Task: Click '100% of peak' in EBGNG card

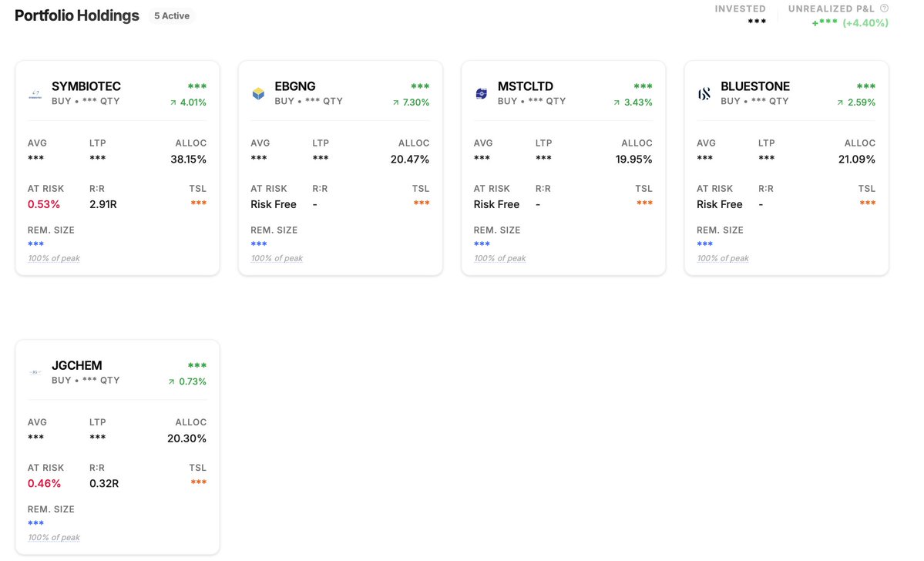Action: (277, 258)
